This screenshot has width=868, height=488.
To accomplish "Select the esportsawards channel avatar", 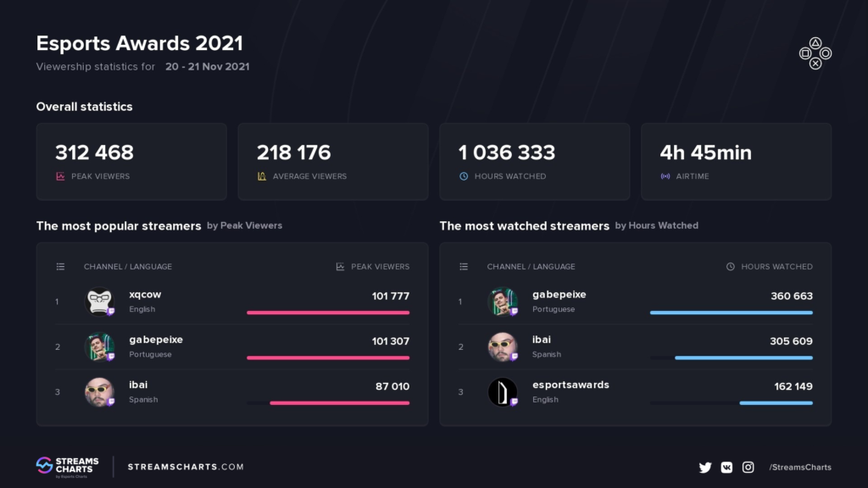I will click(x=502, y=391).
